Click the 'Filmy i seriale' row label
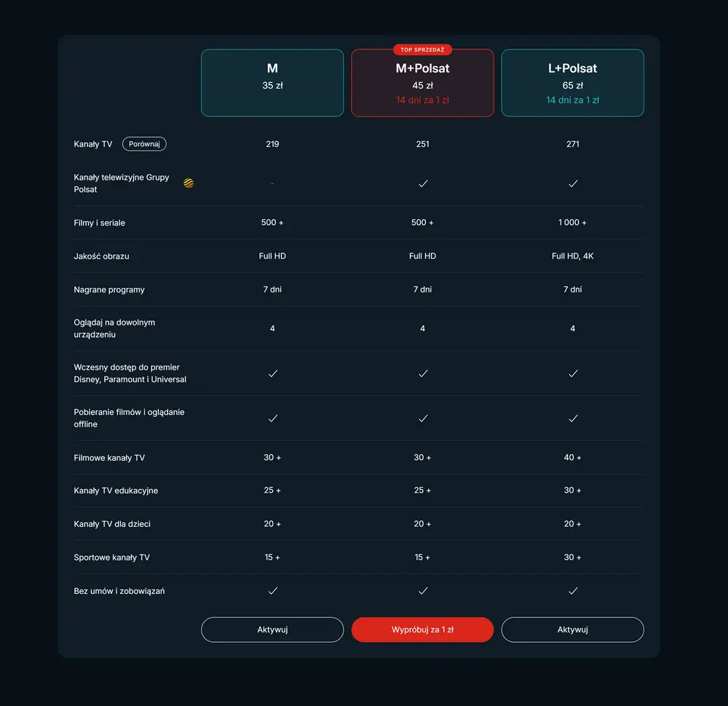 [99, 223]
